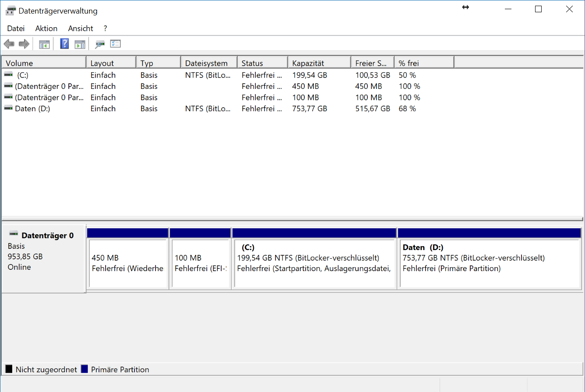The height and width of the screenshot is (392, 585).
Task: Click the 50 % free cell
Action: (x=407, y=75)
